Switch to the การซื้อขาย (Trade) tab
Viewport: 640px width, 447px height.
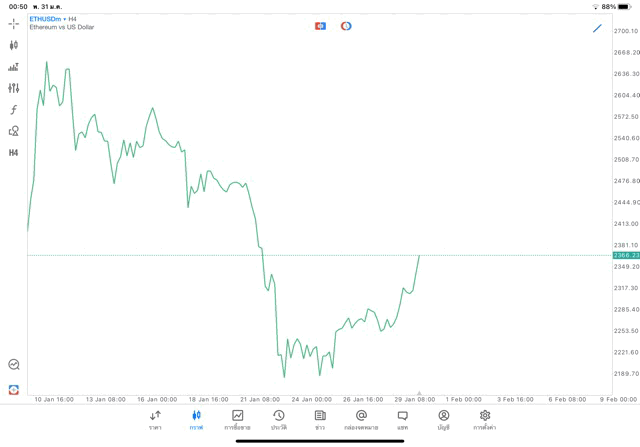click(x=237, y=420)
